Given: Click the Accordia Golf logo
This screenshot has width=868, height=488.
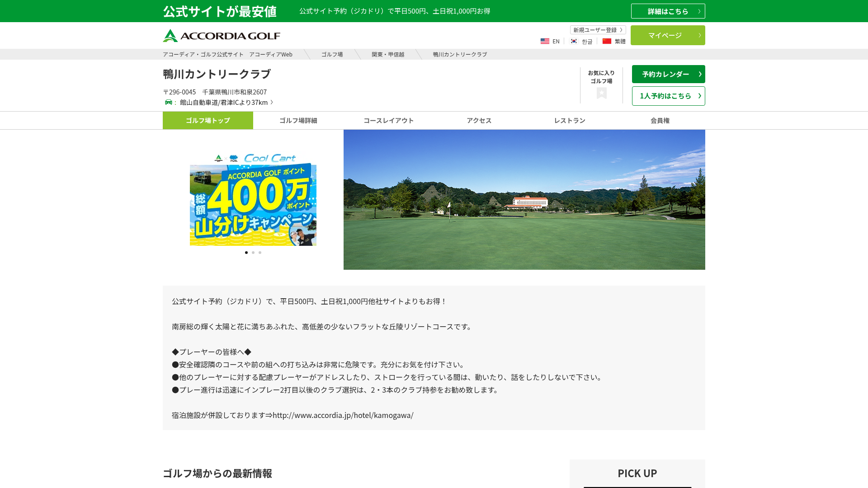Looking at the screenshot, I should point(222,36).
